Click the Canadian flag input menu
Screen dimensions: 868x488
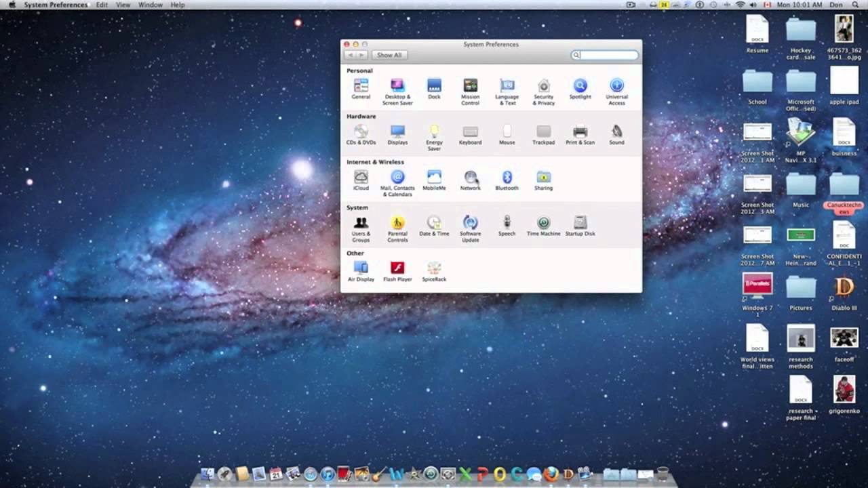click(768, 5)
